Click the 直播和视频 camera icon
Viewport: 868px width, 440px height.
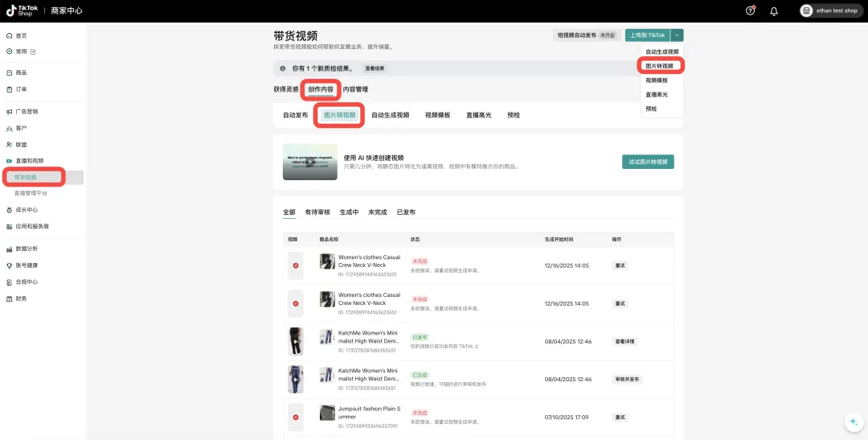coord(9,161)
